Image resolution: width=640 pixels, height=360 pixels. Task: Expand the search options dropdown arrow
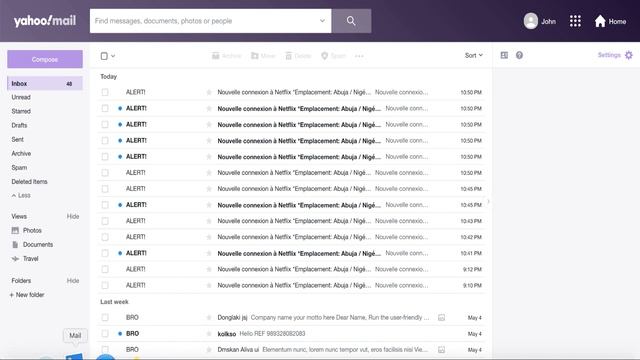pyautogui.click(x=322, y=21)
